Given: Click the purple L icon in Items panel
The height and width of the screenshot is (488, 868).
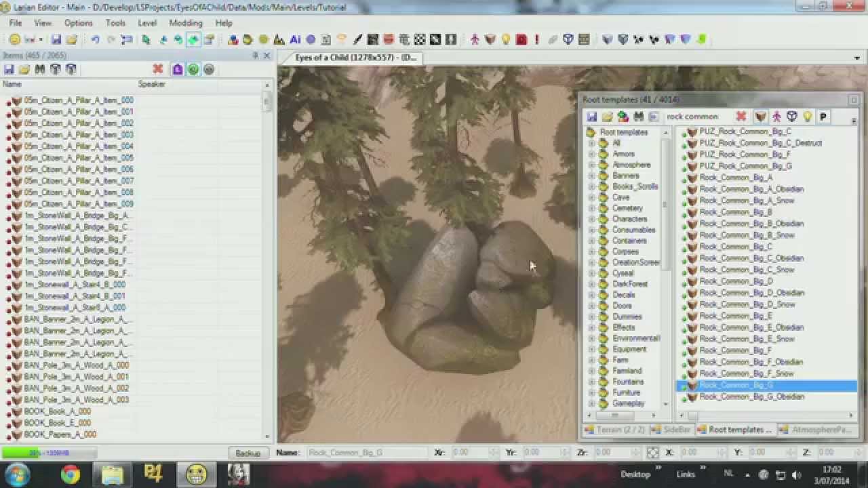Looking at the screenshot, I should point(178,69).
